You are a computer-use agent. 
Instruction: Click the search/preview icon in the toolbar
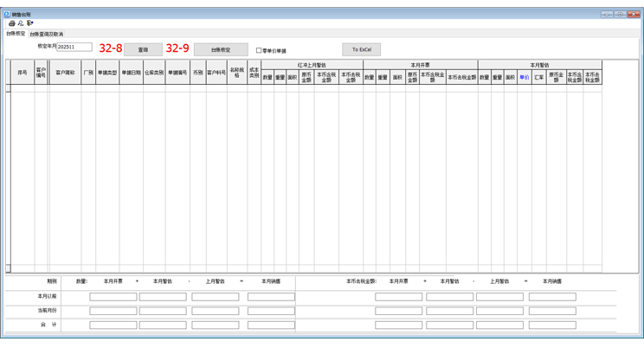21,23
